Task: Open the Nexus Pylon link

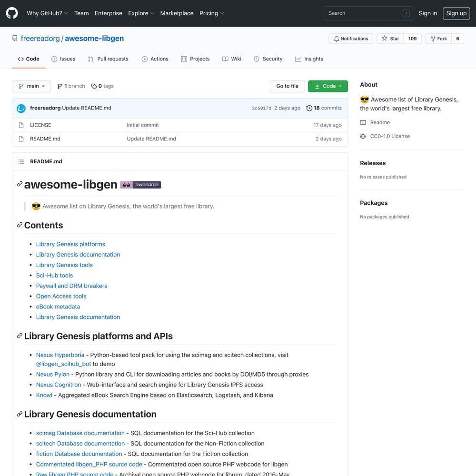Action: [53, 374]
